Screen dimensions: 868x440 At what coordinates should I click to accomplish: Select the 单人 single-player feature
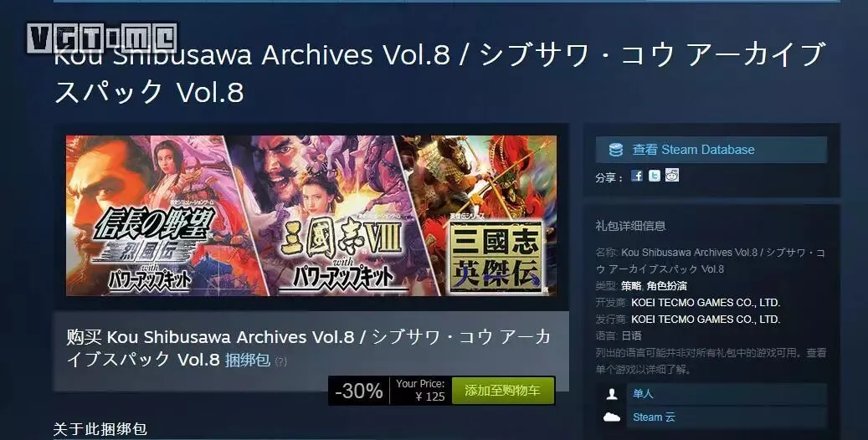[x=643, y=393]
